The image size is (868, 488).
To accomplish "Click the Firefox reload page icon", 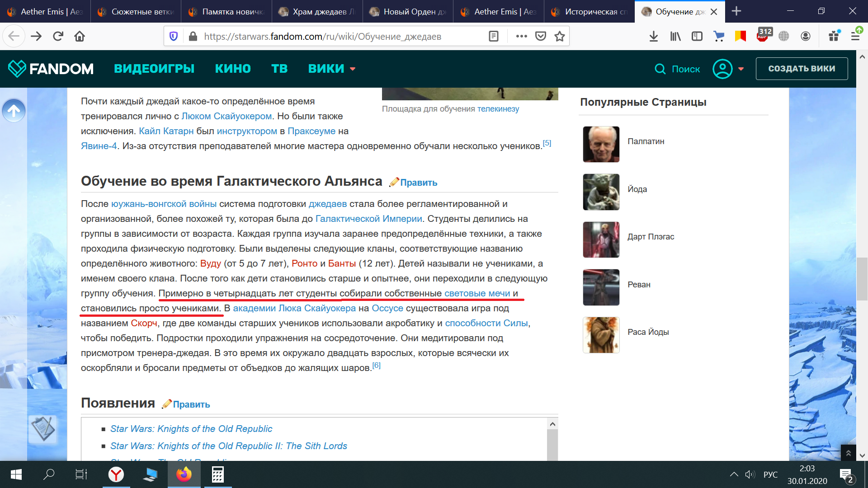I will pyautogui.click(x=58, y=36).
